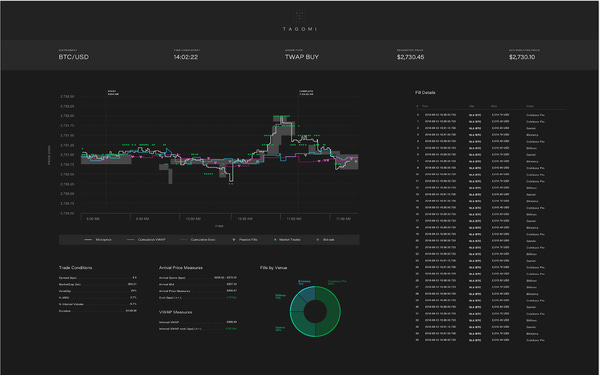The image size is (600, 375).
Task: Select the first row in Fill Details
Action: coord(491,115)
